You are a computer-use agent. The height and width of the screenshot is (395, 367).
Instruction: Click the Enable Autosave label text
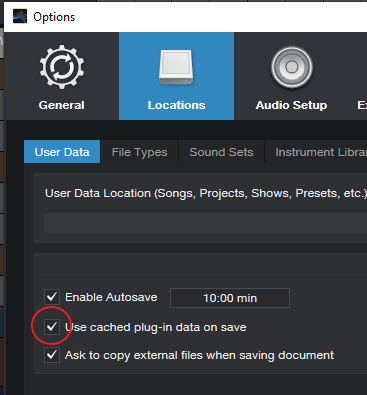pyautogui.click(x=111, y=297)
